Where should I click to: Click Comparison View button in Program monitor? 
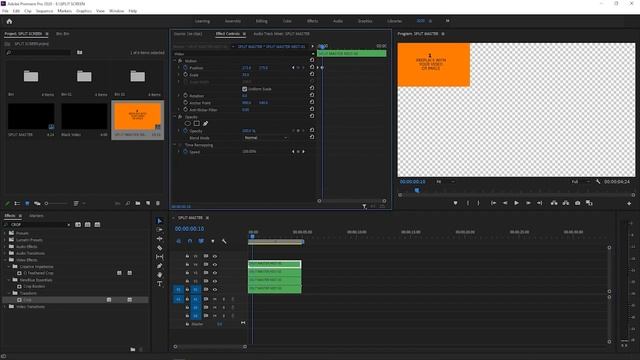pyautogui.click(x=589, y=203)
